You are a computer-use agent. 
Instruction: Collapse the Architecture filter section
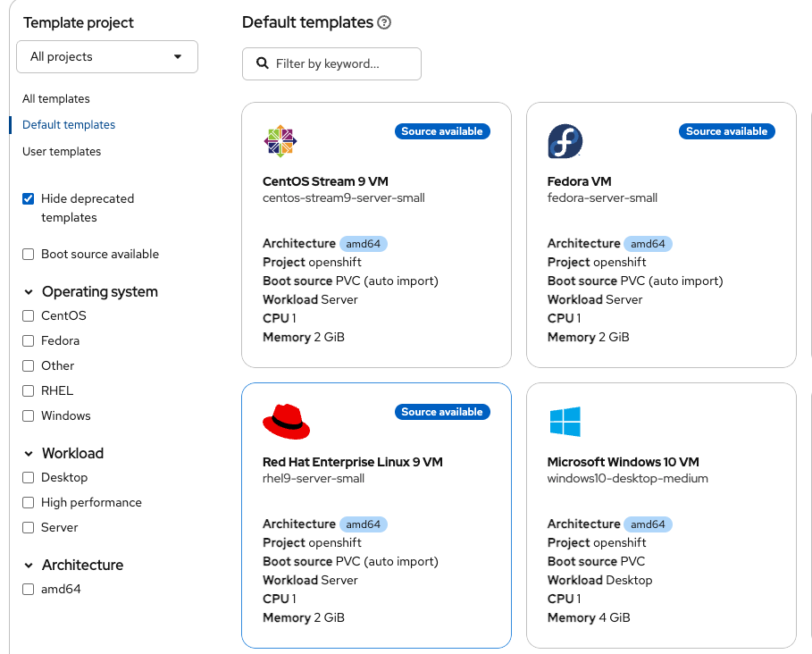pyautogui.click(x=29, y=566)
